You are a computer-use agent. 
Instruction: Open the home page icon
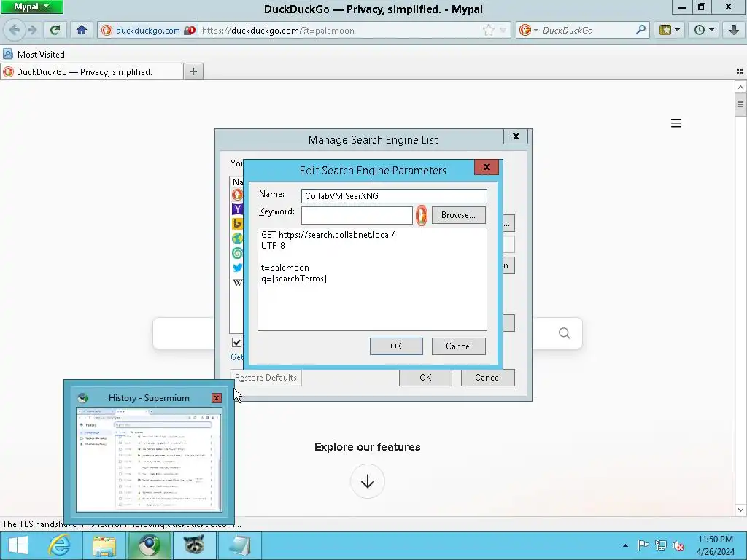pos(82,31)
